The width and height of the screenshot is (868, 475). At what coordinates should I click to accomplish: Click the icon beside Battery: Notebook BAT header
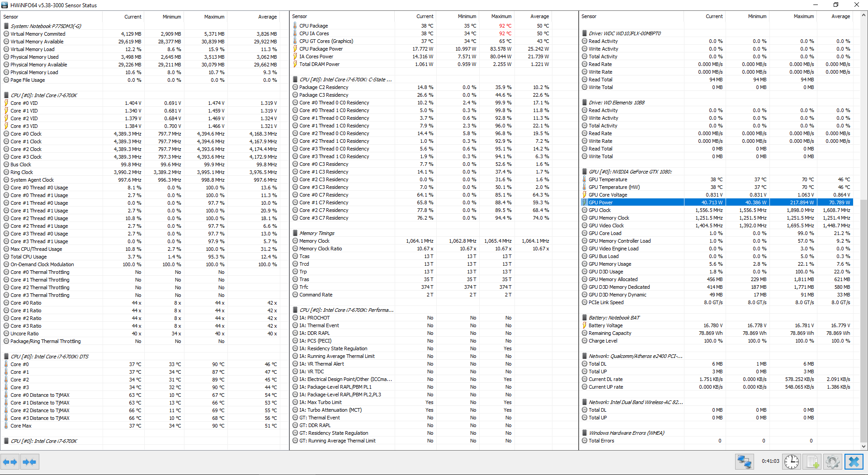point(585,318)
